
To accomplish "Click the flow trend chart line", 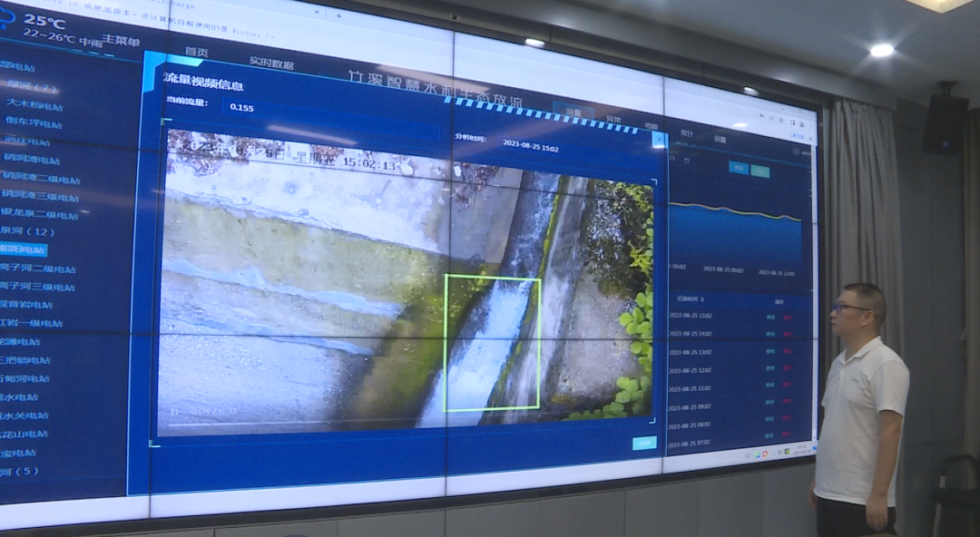I will [735, 210].
